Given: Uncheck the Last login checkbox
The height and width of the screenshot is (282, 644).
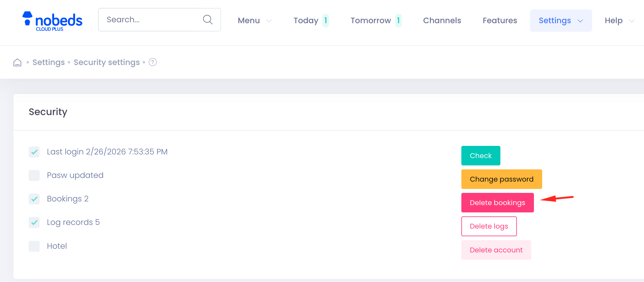Looking at the screenshot, I should [x=34, y=152].
